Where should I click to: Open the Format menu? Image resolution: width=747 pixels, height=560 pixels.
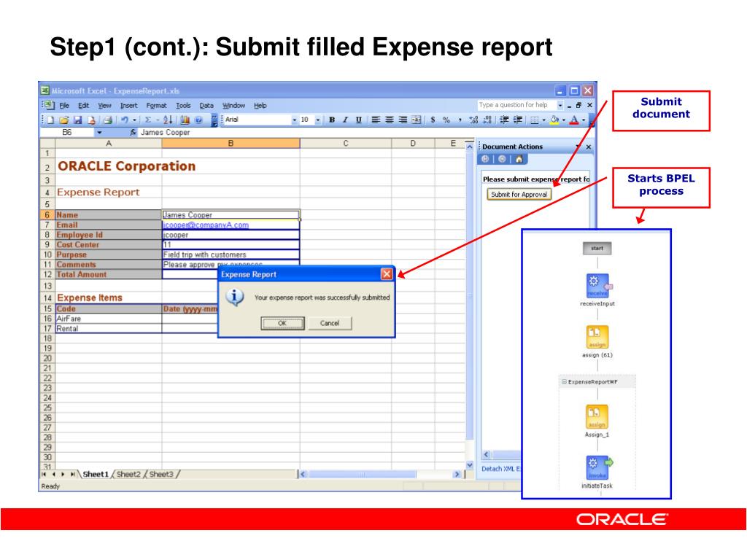[156, 105]
